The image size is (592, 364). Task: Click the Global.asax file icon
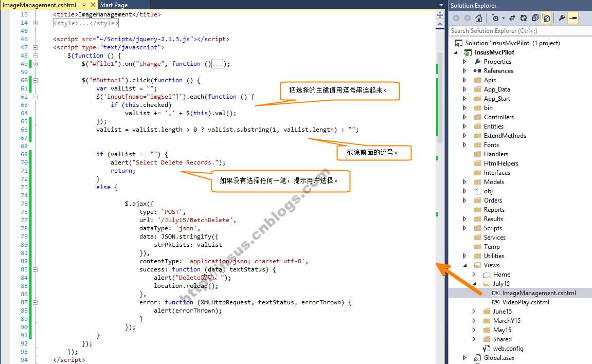pos(478,358)
